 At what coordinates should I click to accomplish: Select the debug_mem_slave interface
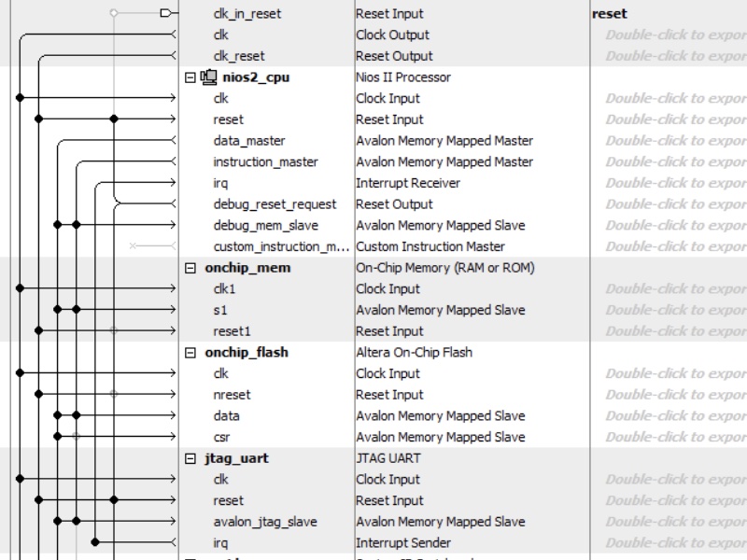266,225
